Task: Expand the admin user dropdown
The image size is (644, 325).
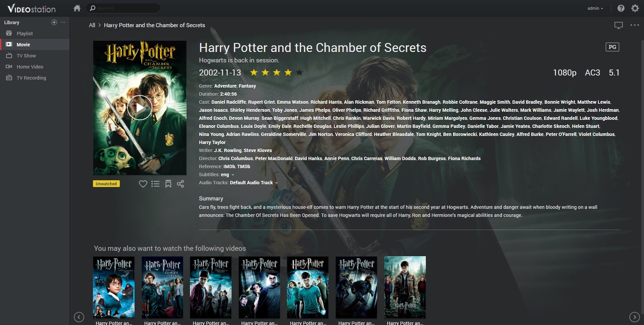Action: [x=595, y=8]
